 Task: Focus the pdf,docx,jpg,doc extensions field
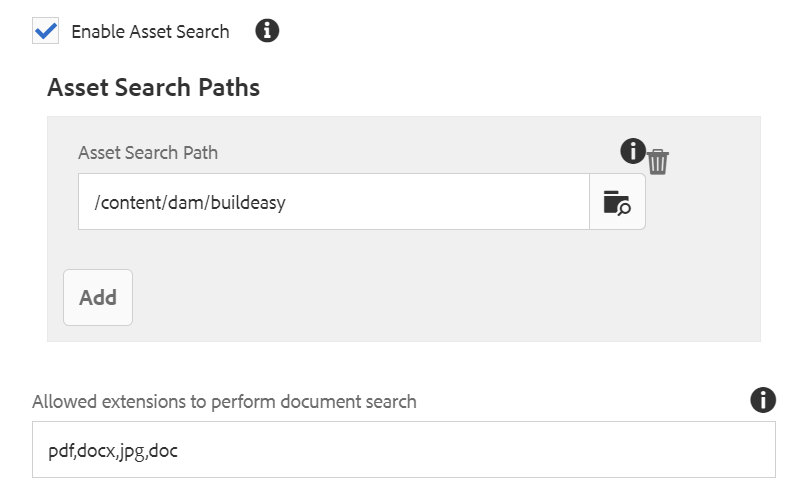(404, 450)
